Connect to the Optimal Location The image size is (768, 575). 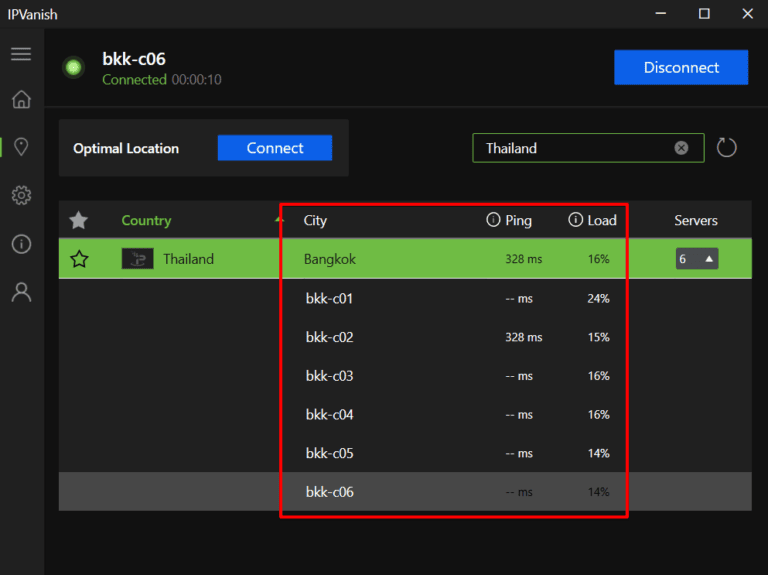[x=274, y=148]
